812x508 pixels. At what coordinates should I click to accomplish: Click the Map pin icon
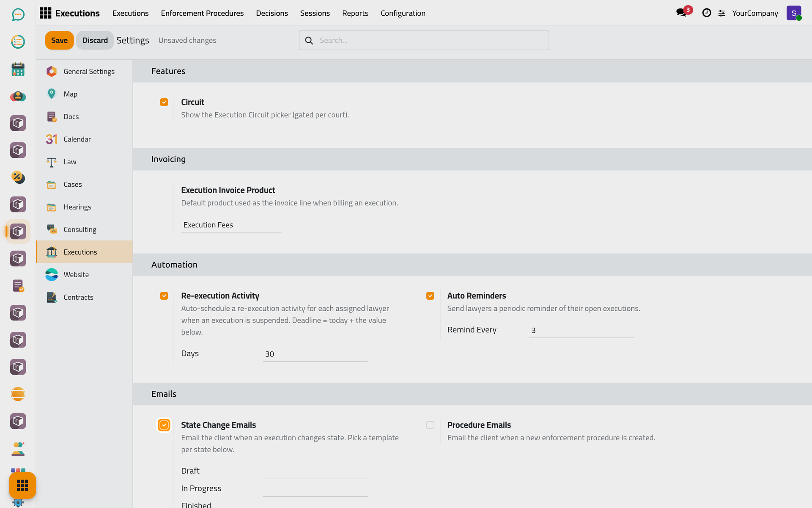[x=52, y=94]
